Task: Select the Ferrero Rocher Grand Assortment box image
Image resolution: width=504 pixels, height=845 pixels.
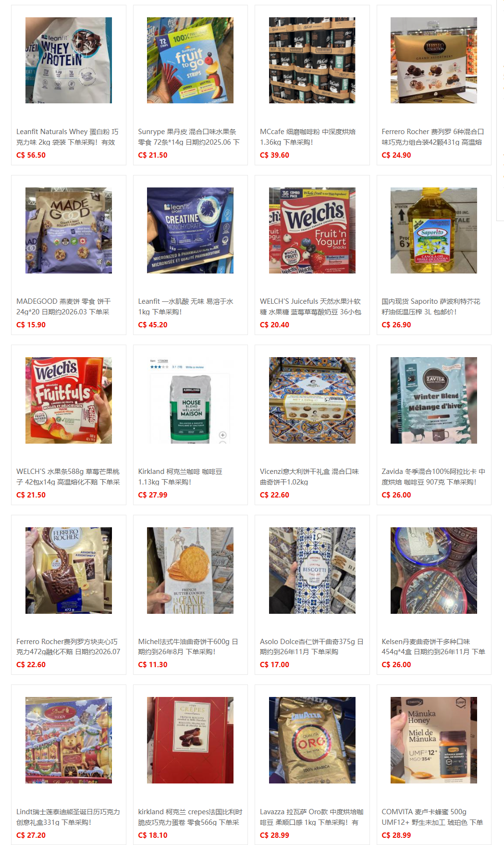Action: click(x=434, y=60)
